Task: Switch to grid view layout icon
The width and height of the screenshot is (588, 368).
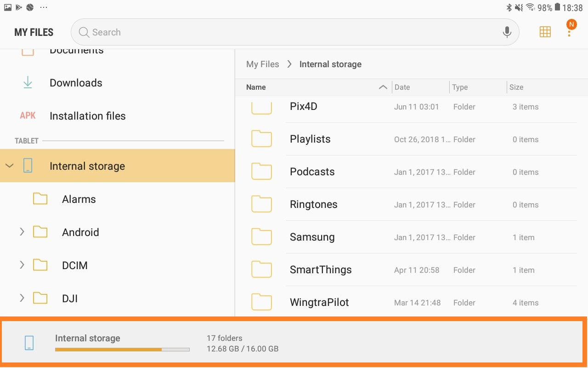Action: pyautogui.click(x=545, y=32)
